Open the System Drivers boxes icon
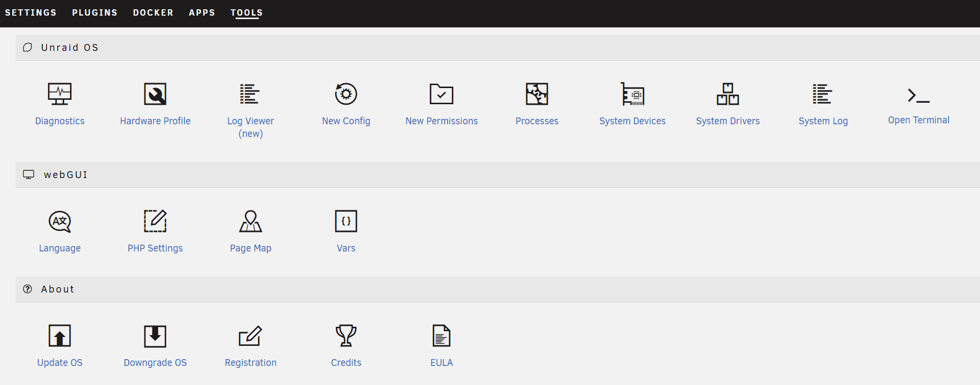Viewport: 980px width, 385px height. [728, 94]
